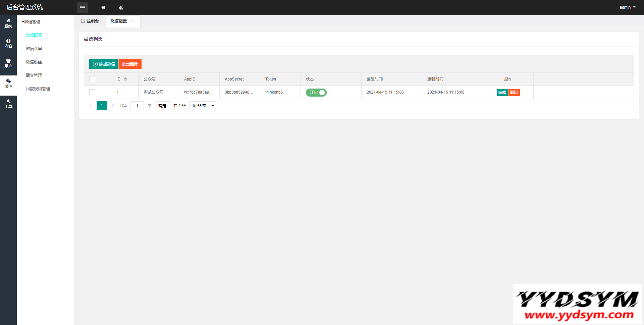Close the 微信配置 tab with its X icon
The image size is (644, 325).
pyautogui.click(x=132, y=21)
